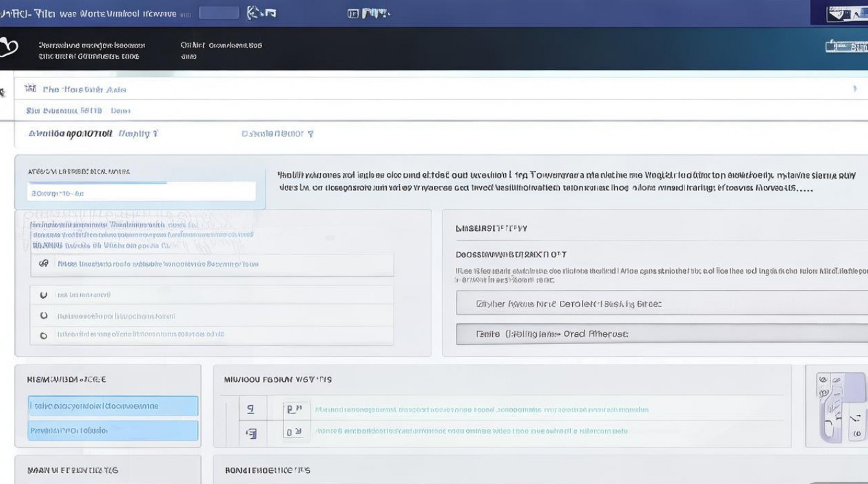868x484 pixels.
Task: Open the first filter dropdown below the breadcrumb
Action: point(93,134)
